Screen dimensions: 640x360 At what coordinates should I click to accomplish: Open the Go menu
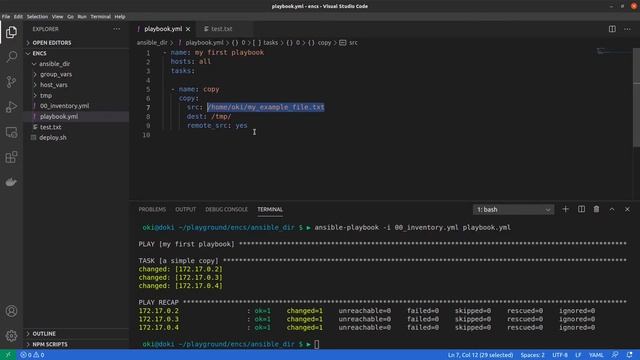coord(70,17)
